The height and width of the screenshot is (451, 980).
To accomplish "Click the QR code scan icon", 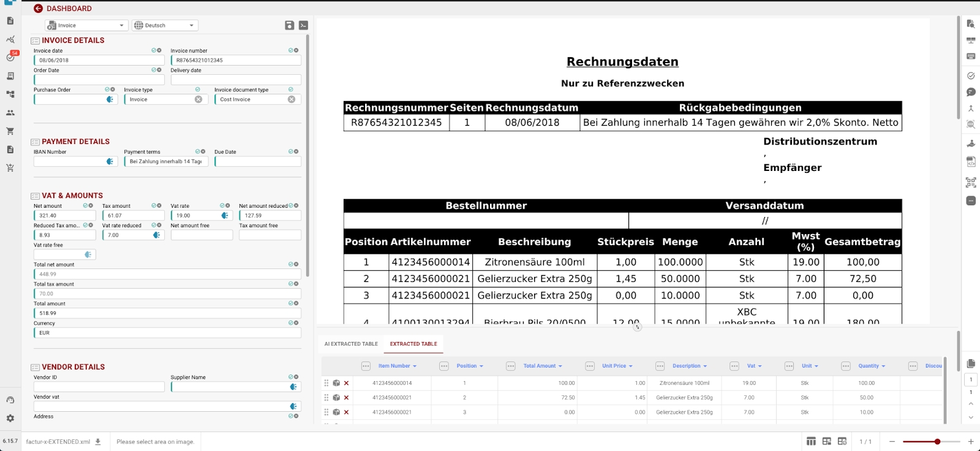I will (x=971, y=183).
